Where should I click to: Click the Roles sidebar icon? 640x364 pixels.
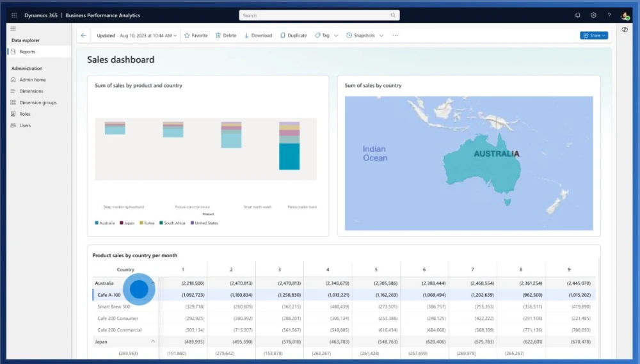[x=13, y=114]
